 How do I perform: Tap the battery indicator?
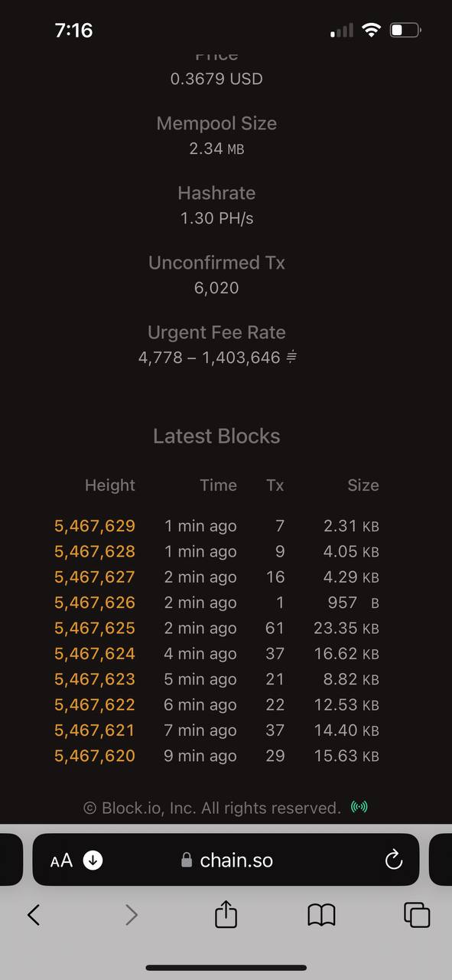click(405, 30)
